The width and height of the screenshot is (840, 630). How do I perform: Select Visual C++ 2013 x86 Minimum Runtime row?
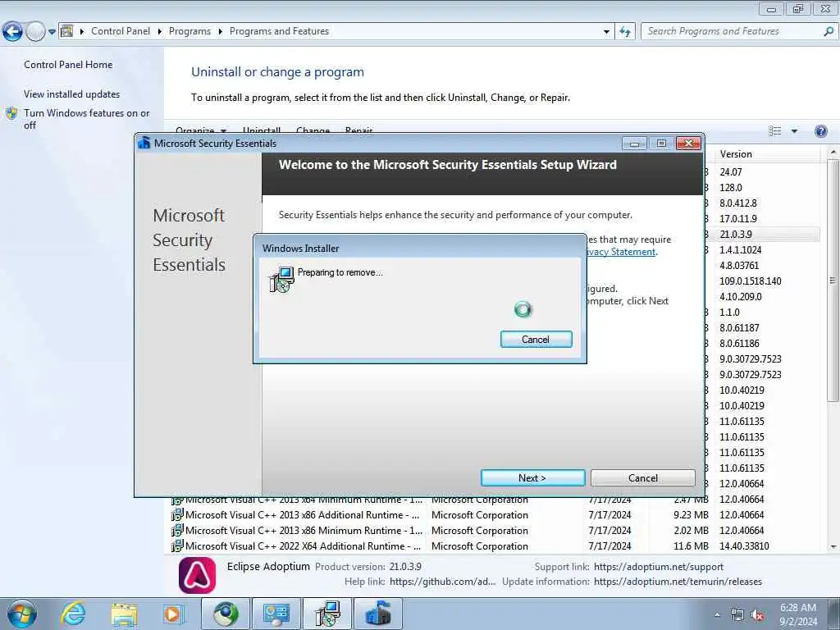point(495,531)
